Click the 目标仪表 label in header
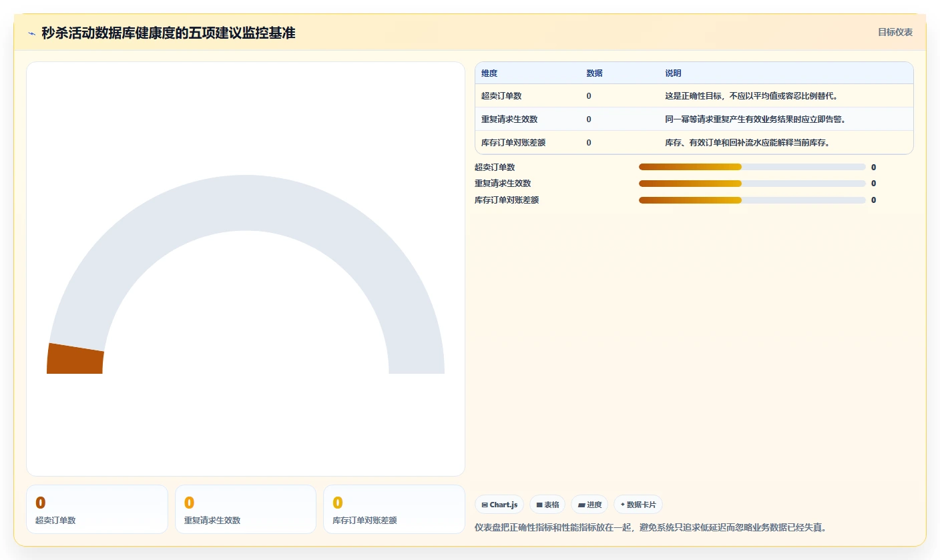This screenshot has width=940, height=560. [x=895, y=32]
